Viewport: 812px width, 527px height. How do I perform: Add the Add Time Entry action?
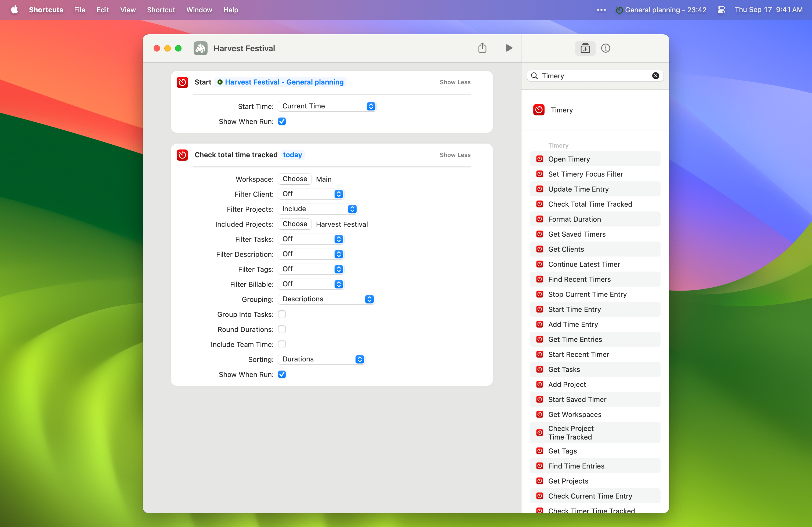[x=595, y=324]
